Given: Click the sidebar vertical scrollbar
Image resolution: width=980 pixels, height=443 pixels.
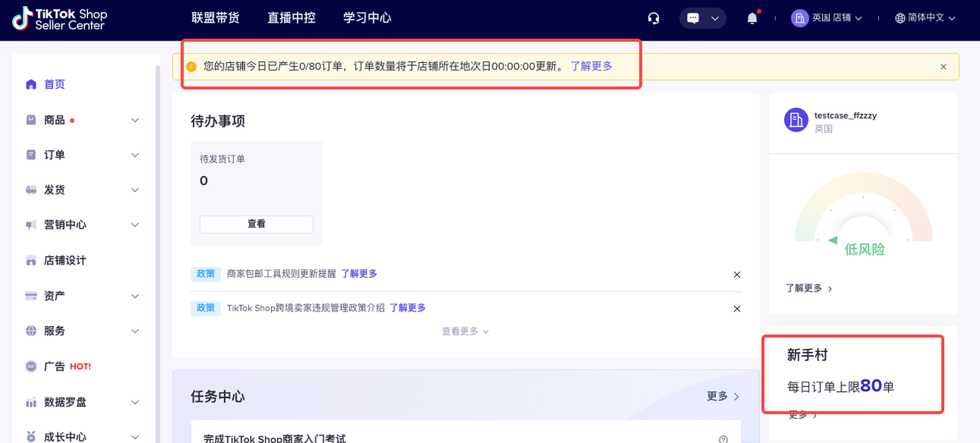Looking at the screenshot, I should pyautogui.click(x=157, y=252).
